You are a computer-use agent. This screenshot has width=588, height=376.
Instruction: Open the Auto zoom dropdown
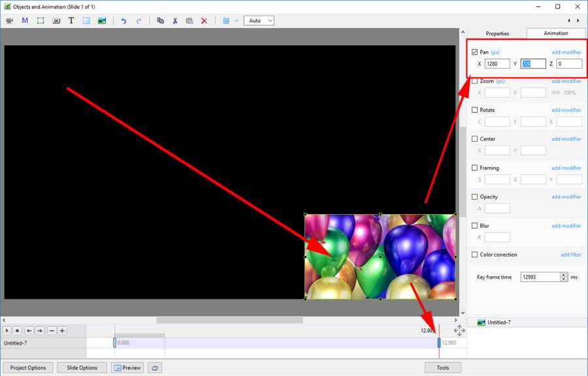click(x=259, y=21)
